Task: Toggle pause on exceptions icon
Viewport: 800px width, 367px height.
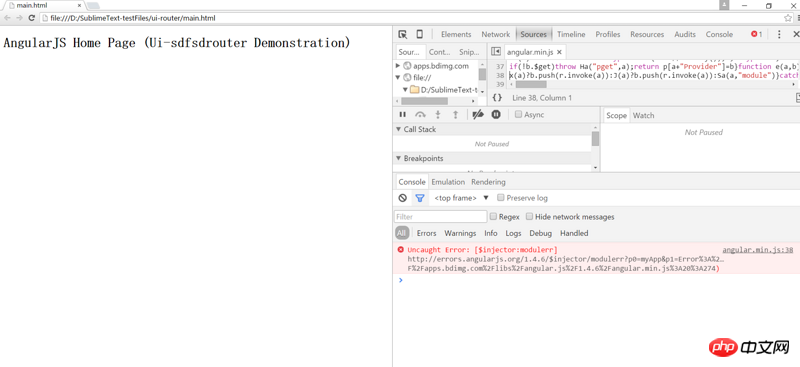Action: pos(496,115)
